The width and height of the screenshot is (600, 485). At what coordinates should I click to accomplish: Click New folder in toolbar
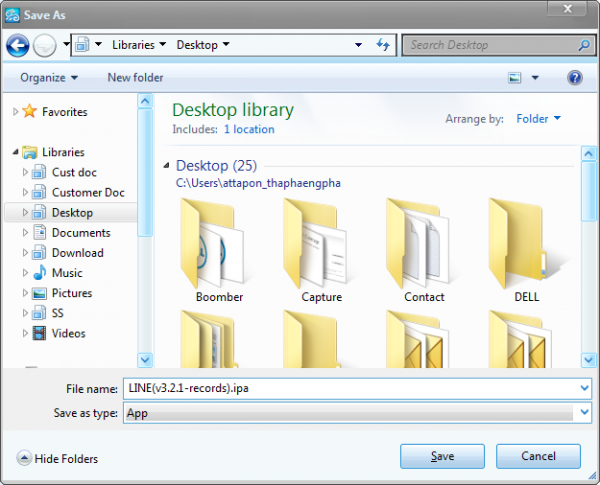point(138,77)
